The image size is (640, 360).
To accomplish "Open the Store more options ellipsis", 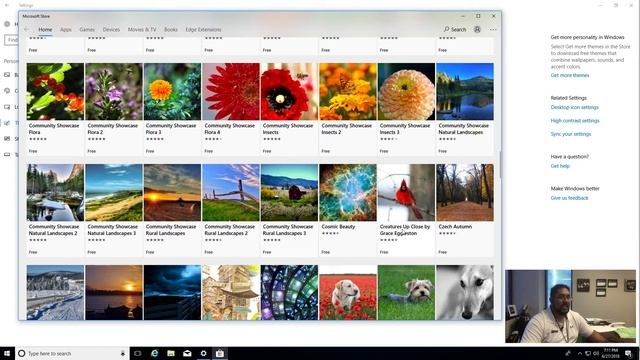I will click(493, 29).
